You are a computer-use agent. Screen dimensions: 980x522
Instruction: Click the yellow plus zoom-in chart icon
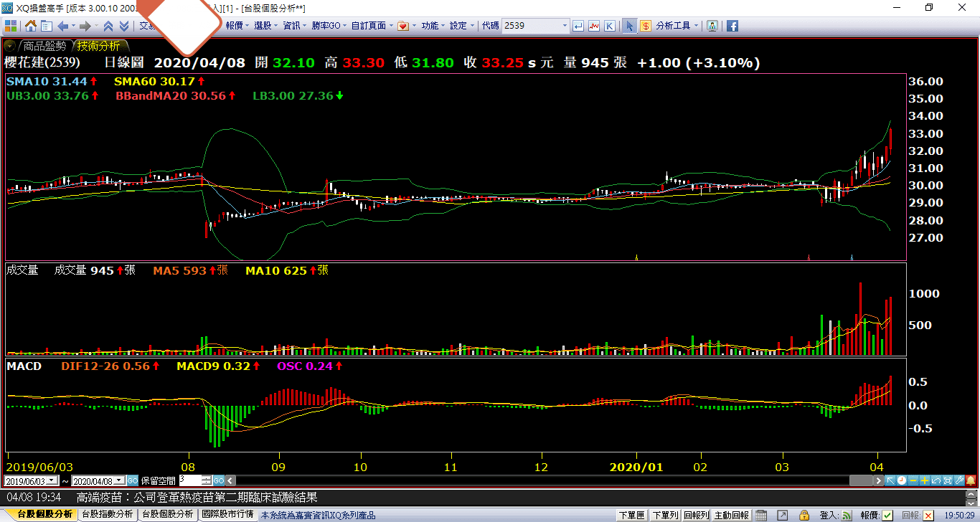(925, 480)
